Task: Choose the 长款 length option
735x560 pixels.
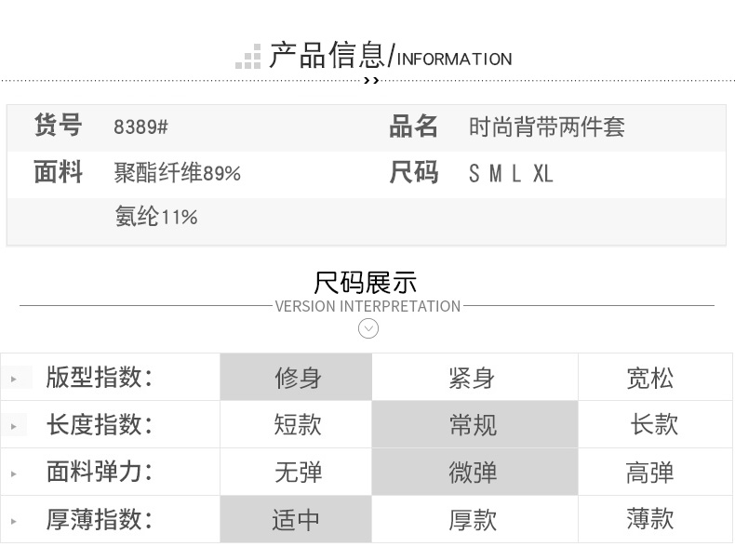Action: [x=653, y=425]
